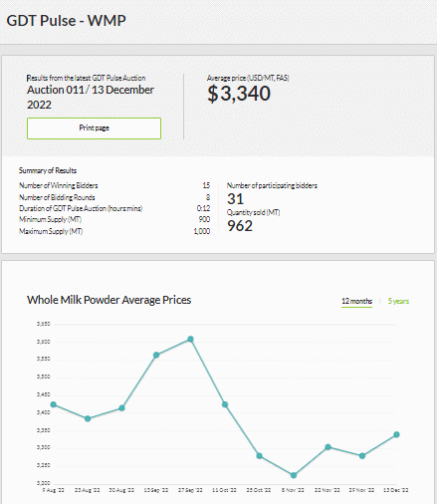
Task: Select the 30 Aug '22 chart data point
Action: tap(121, 407)
